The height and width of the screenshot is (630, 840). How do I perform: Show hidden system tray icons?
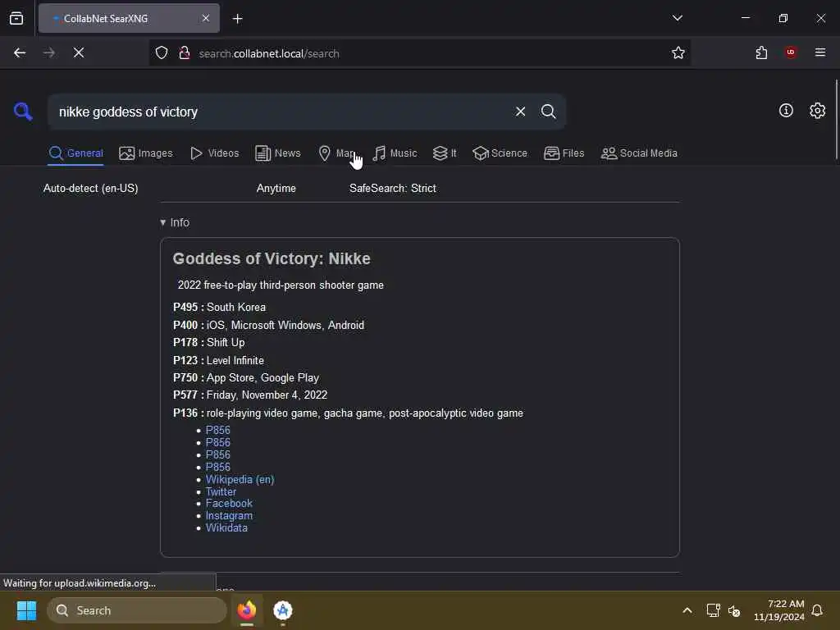pyautogui.click(x=687, y=610)
